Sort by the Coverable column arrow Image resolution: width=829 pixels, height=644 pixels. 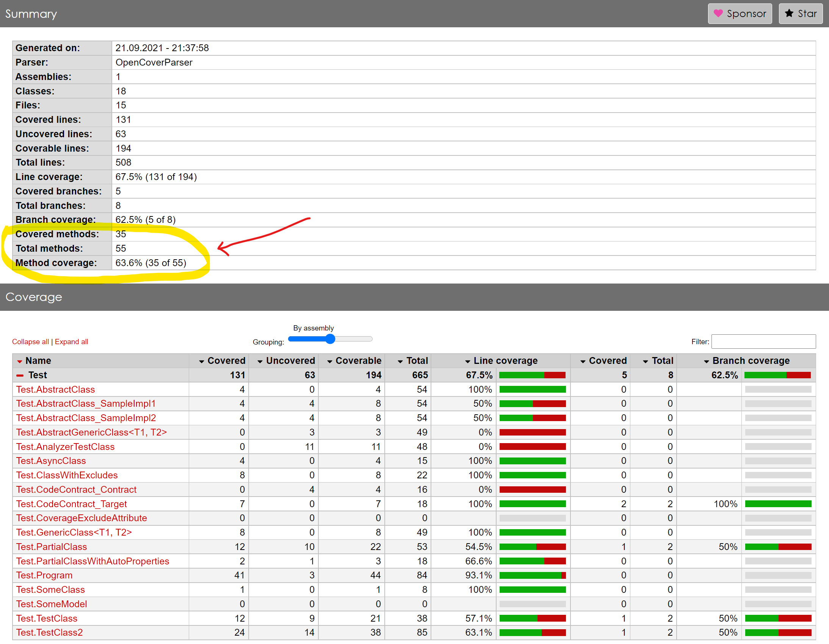click(329, 360)
